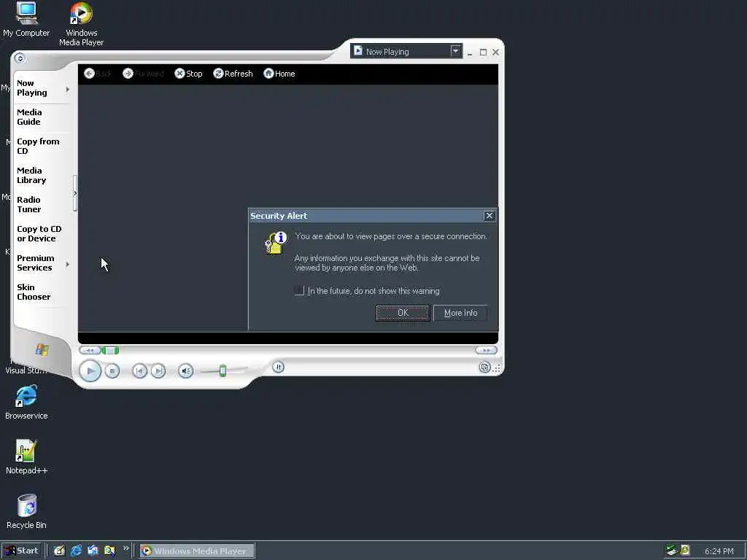The image size is (747, 560).
Task: Maximize the Media Player window
Action: [483, 52]
